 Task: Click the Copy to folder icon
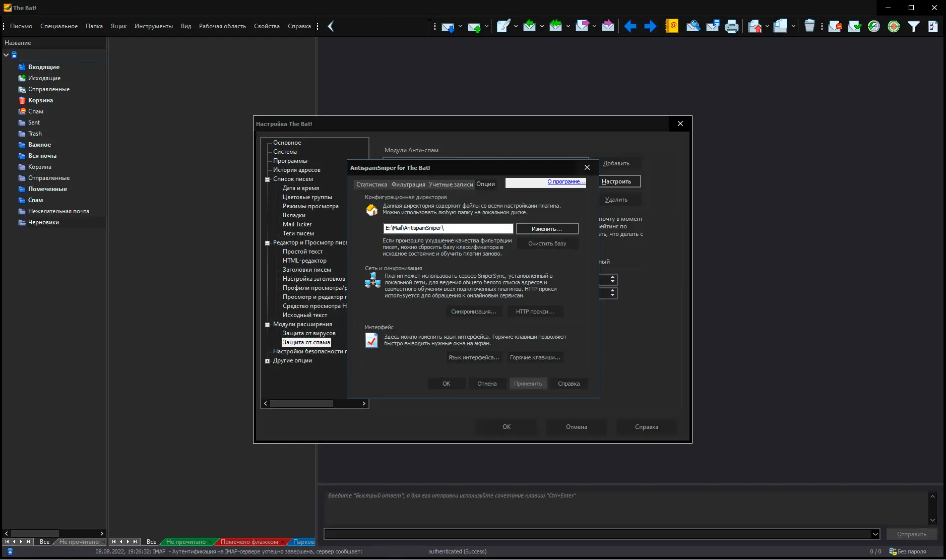point(780,26)
